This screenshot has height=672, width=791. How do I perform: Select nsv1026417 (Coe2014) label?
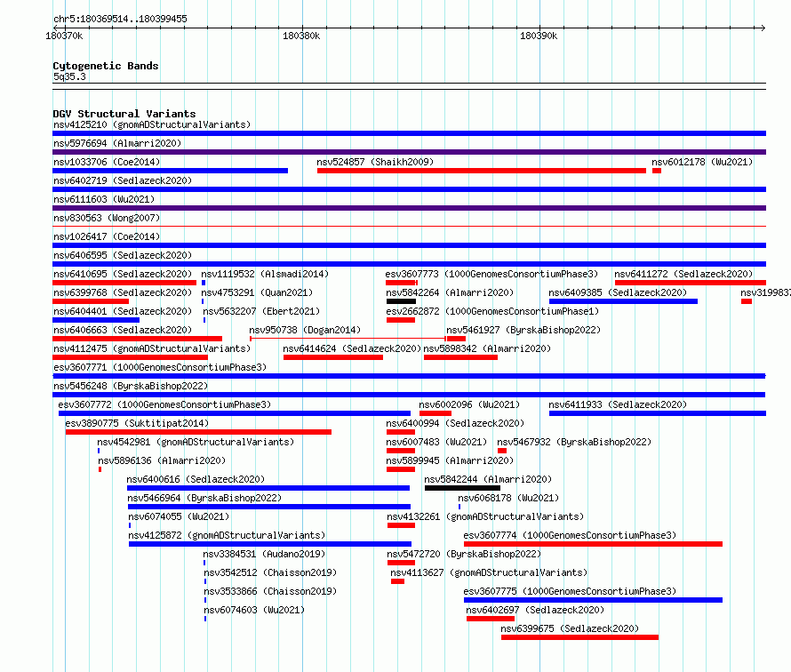(107, 236)
